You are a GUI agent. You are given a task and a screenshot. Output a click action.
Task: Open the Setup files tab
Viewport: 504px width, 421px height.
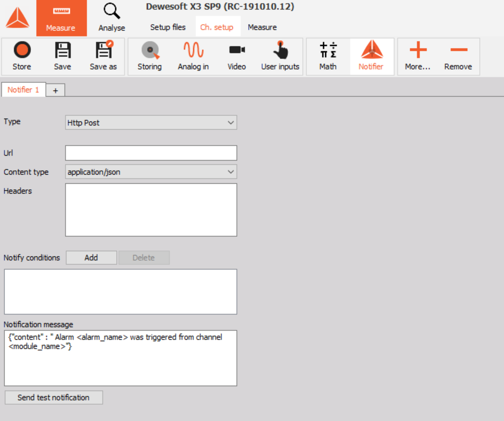168,27
